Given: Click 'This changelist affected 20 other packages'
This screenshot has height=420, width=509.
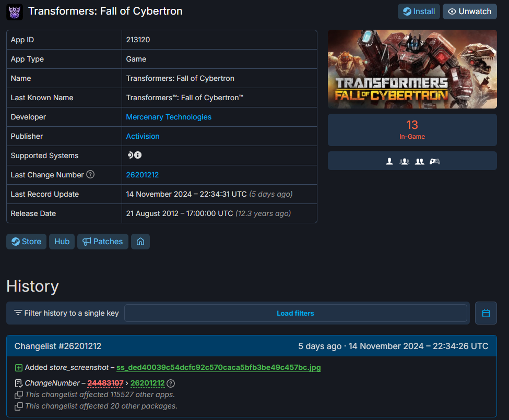Looking at the screenshot, I should coord(101,406).
